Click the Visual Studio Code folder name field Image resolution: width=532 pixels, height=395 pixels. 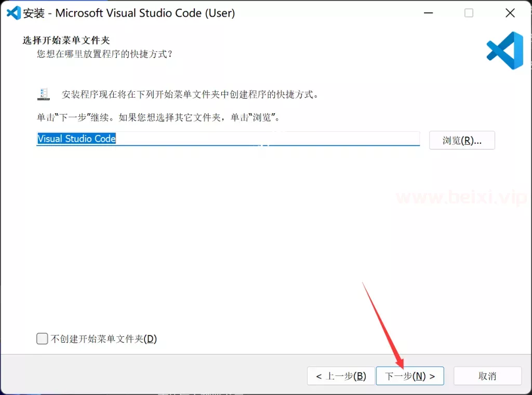pyautogui.click(x=228, y=139)
